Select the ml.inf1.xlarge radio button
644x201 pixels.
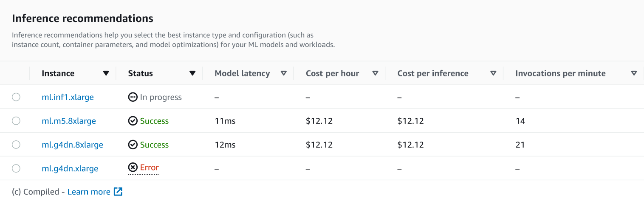16,97
